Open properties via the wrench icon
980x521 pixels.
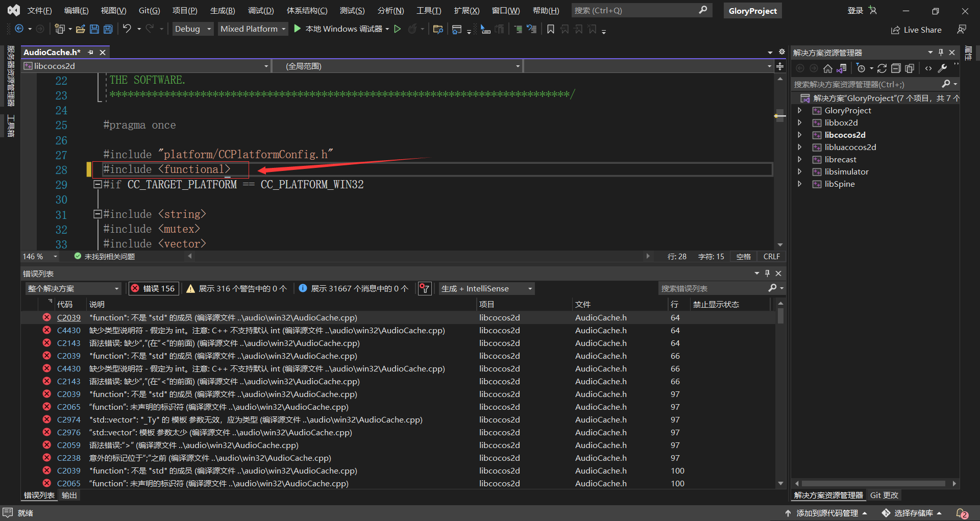943,68
